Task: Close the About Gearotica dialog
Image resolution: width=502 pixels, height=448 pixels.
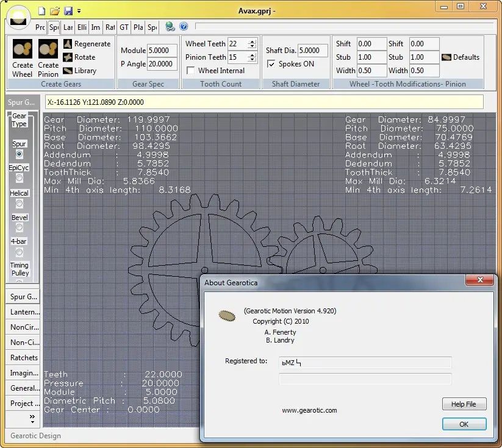Action: 479,280
